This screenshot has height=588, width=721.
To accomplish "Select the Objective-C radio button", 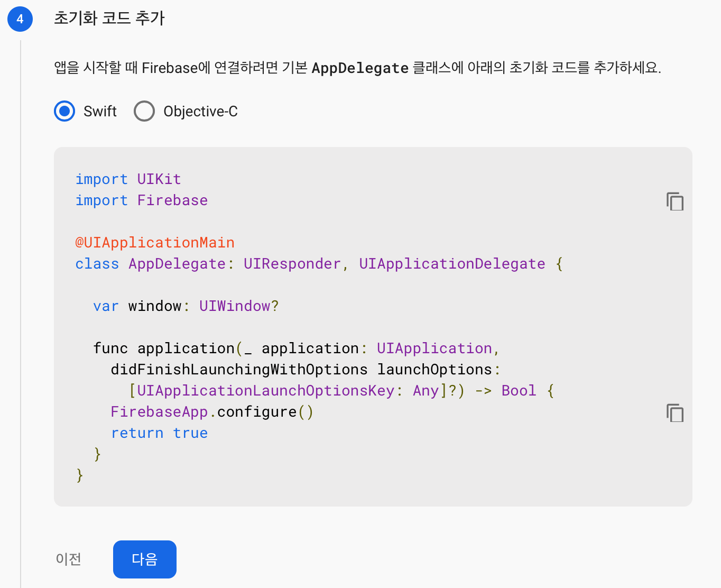I will (144, 111).
